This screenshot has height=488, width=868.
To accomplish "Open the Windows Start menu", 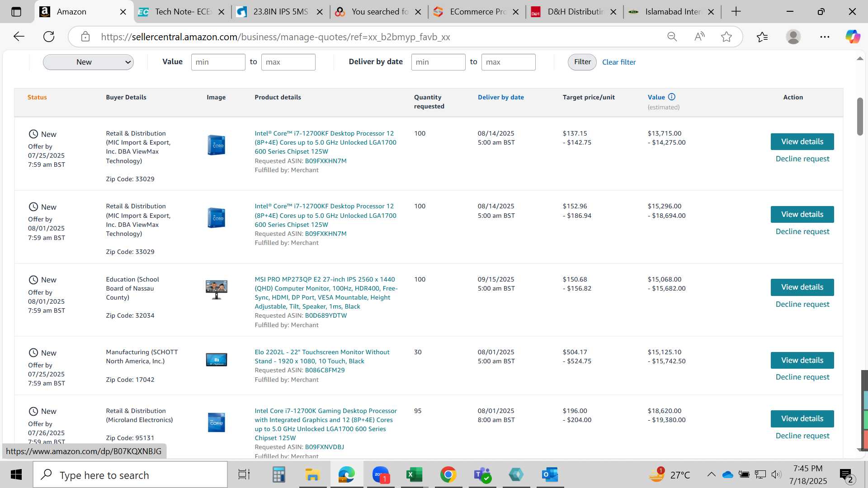I will click(16, 474).
